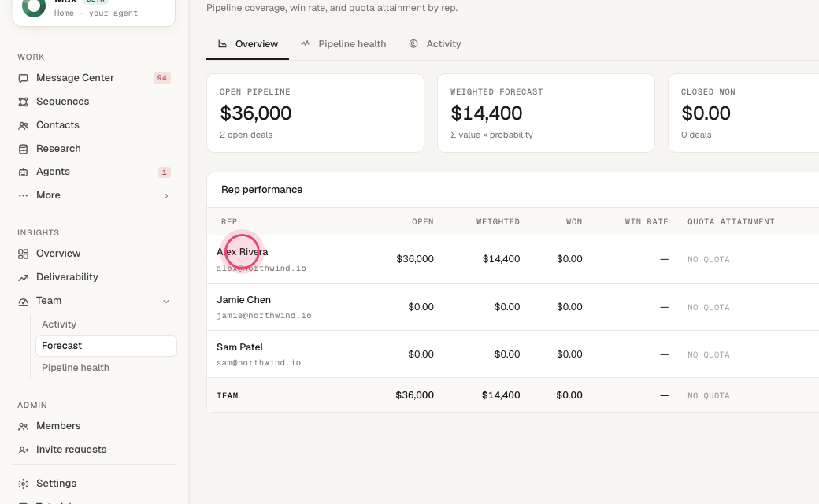Sort by the REP column header
The width and height of the screenshot is (819, 504).
[229, 221]
